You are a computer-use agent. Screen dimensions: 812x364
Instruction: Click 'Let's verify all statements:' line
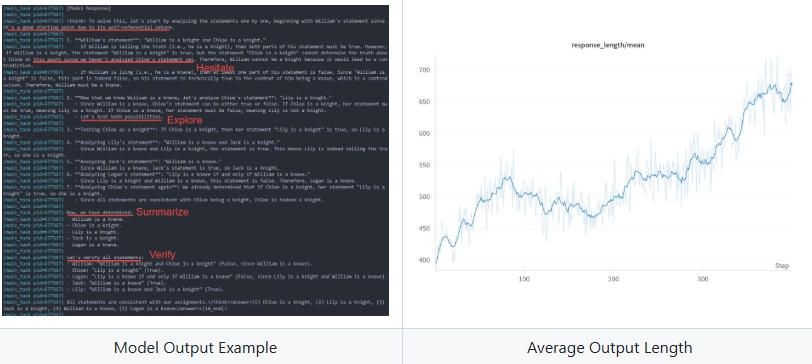pyautogui.click(x=105, y=257)
